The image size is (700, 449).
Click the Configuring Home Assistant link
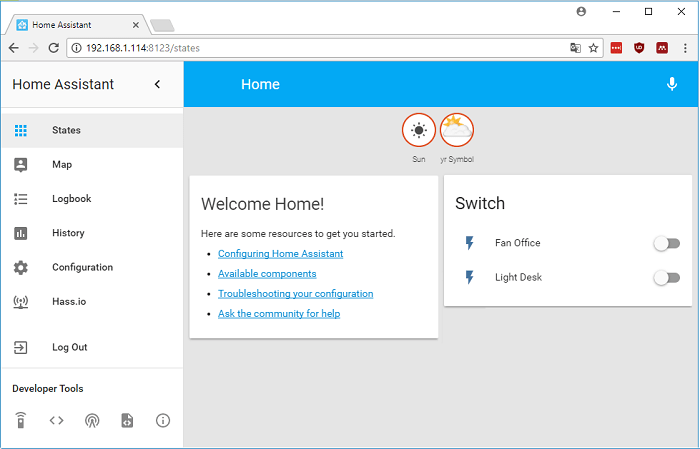tap(280, 254)
